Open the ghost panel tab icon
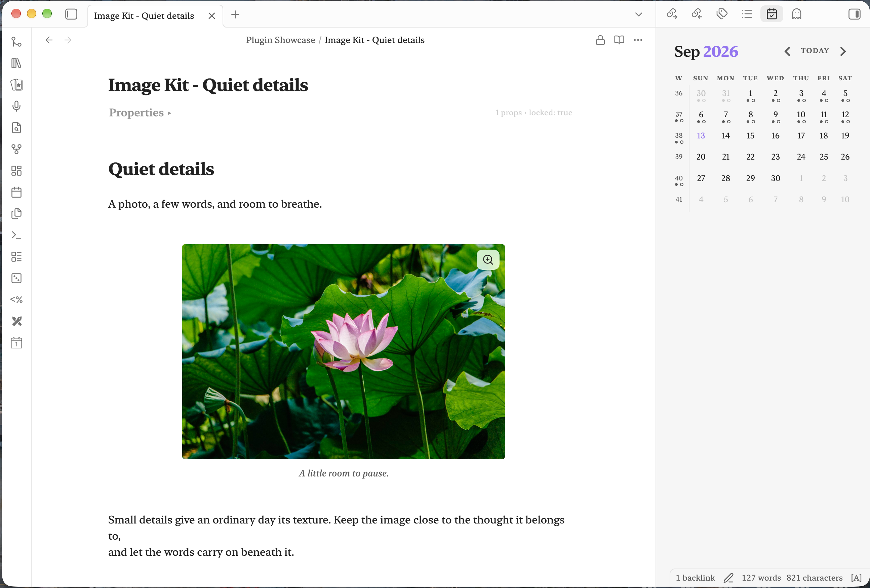Screen dimensions: 870x588 (x=797, y=14)
